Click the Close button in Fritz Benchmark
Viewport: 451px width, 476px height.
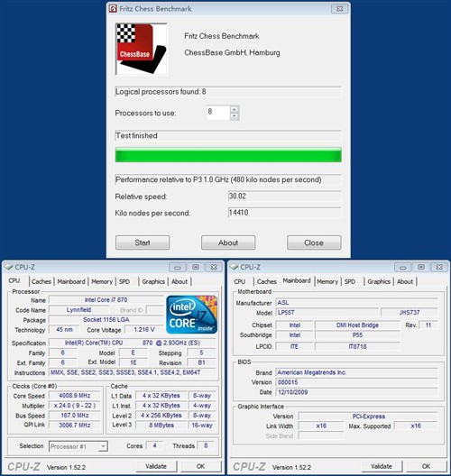(x=314, y=243)
